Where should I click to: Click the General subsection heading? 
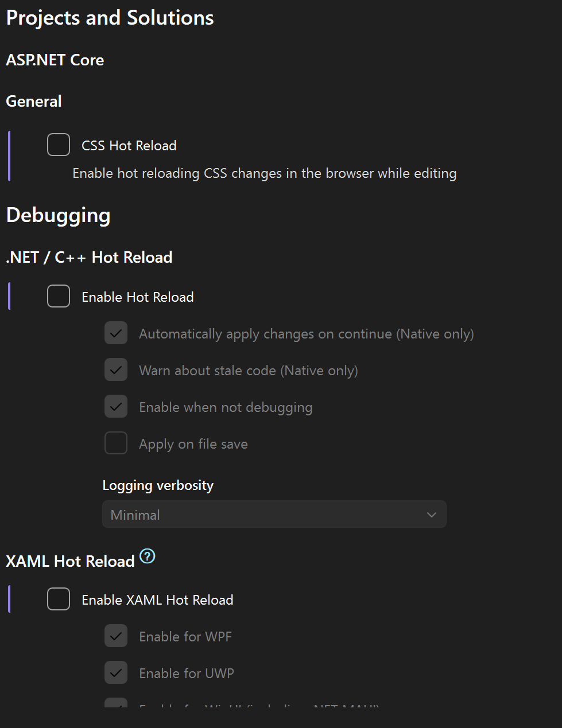[x=33, y=101]
